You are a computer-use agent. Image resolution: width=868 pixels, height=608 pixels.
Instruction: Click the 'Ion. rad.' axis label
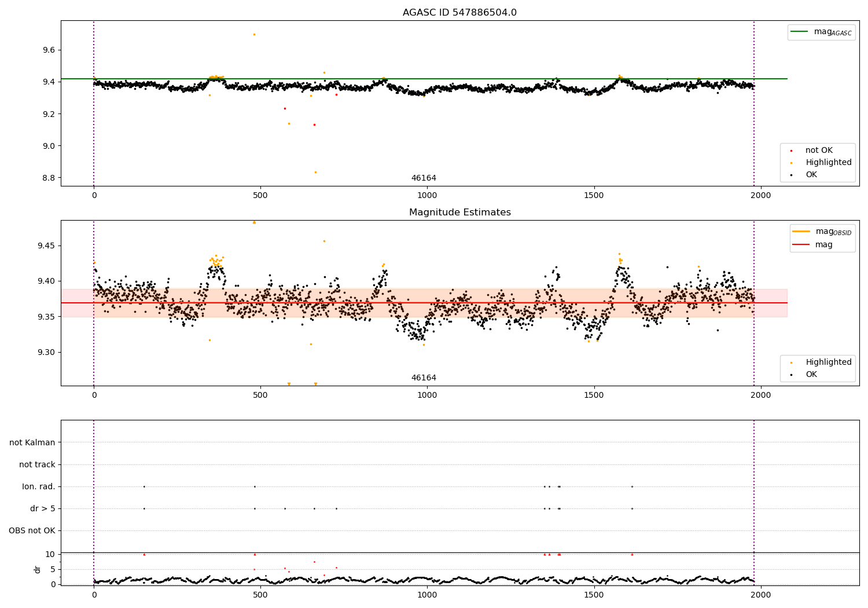pyautogui.click(x=39, y=486)
